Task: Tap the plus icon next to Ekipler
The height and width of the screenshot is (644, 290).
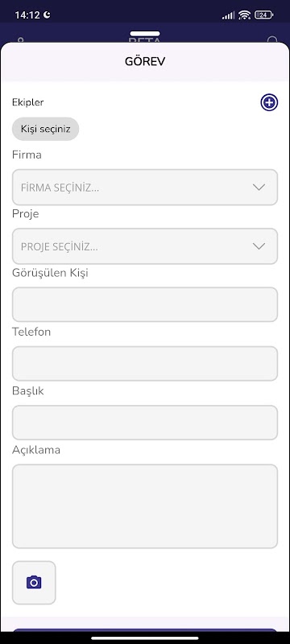Action: click(269, 102)
